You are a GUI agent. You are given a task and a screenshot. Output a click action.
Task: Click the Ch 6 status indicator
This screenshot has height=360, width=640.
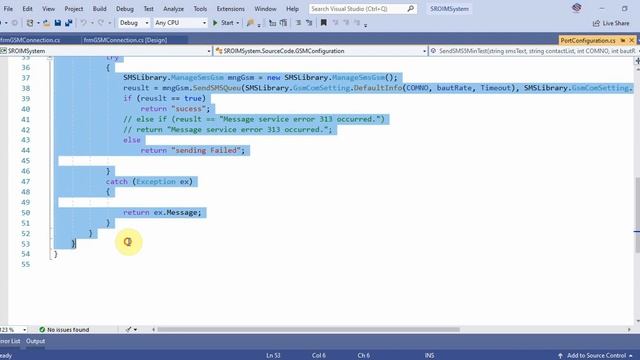pyautogui.click(x=363, y=356)
